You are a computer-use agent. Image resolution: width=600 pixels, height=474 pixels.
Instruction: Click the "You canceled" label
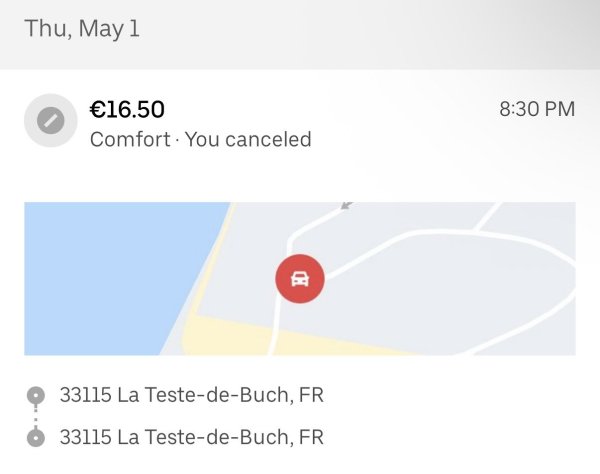click(248, 139)
